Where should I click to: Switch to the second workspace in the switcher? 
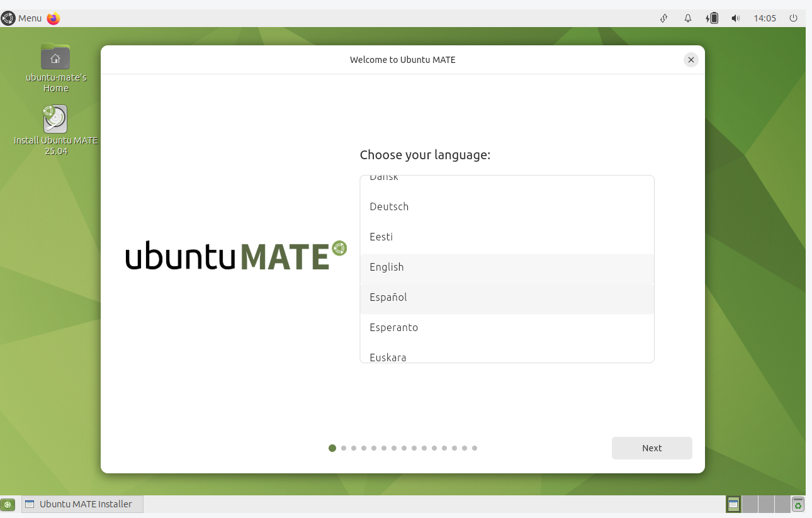(x=750, y=504)
